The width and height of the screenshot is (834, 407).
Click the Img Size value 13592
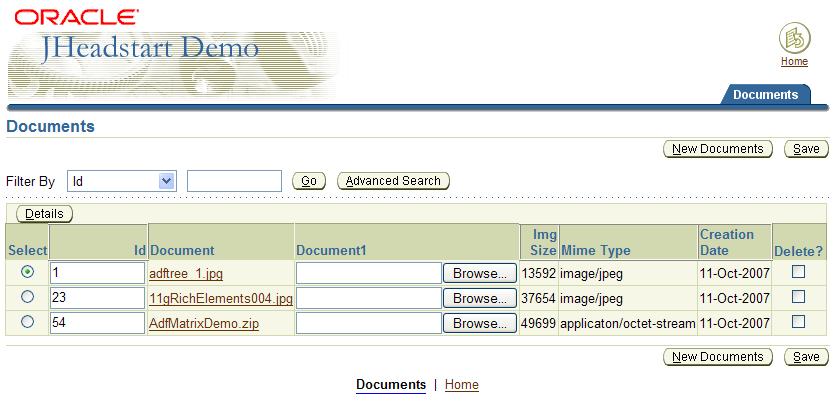pyautogui.click(x=538, y=274)
